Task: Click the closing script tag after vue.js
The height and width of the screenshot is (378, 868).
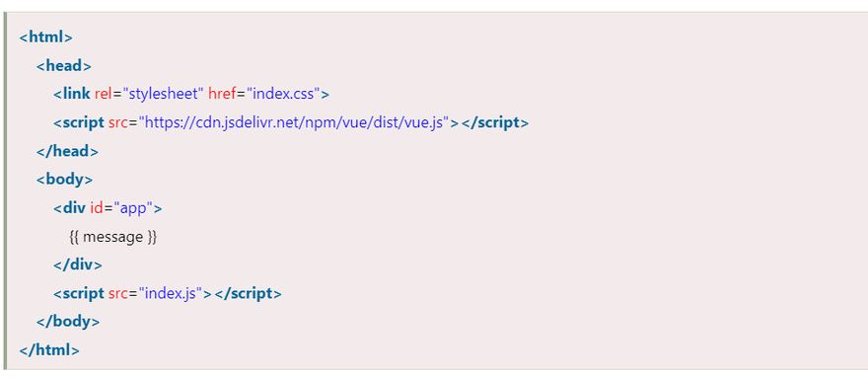Action: pyautogui.click(x=495, y=122)
